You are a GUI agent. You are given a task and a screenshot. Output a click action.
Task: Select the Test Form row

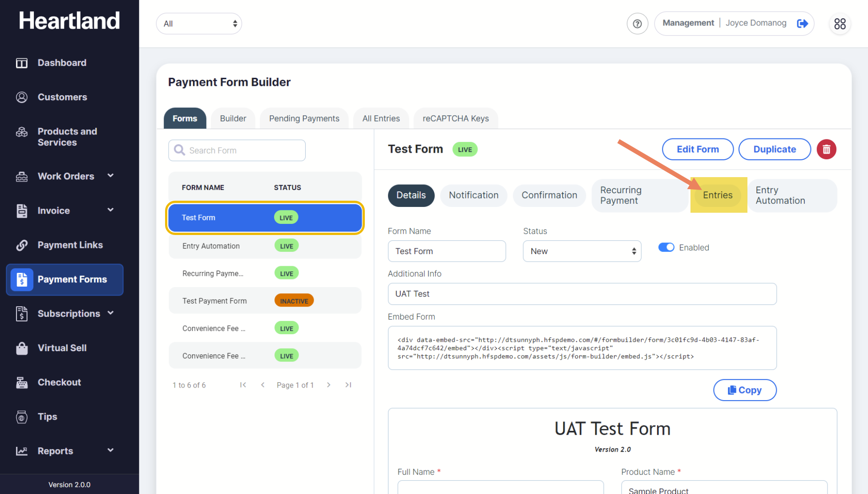tap(265, 218)
